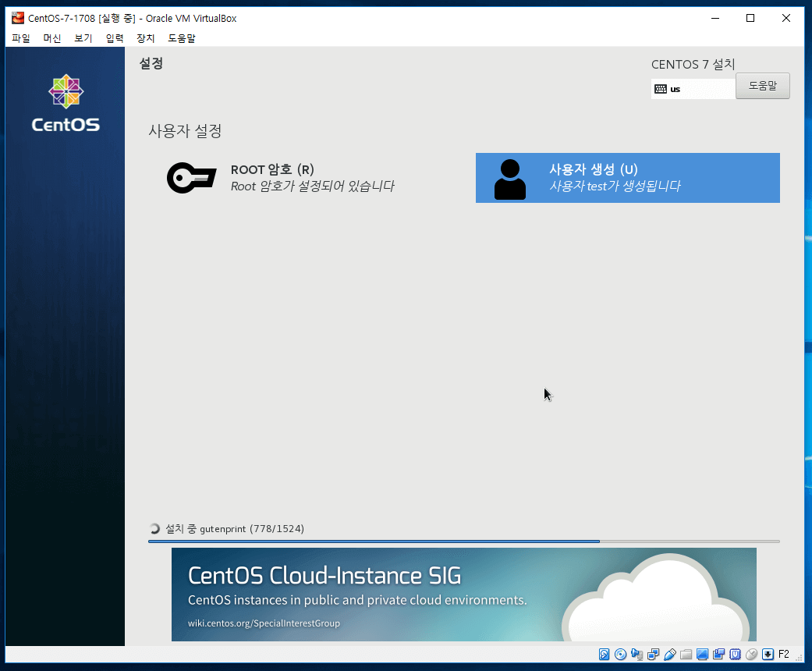This screenshot has width=812, height=671.
Task: Click the 도움말 button in installer
Action: (762, 86)
